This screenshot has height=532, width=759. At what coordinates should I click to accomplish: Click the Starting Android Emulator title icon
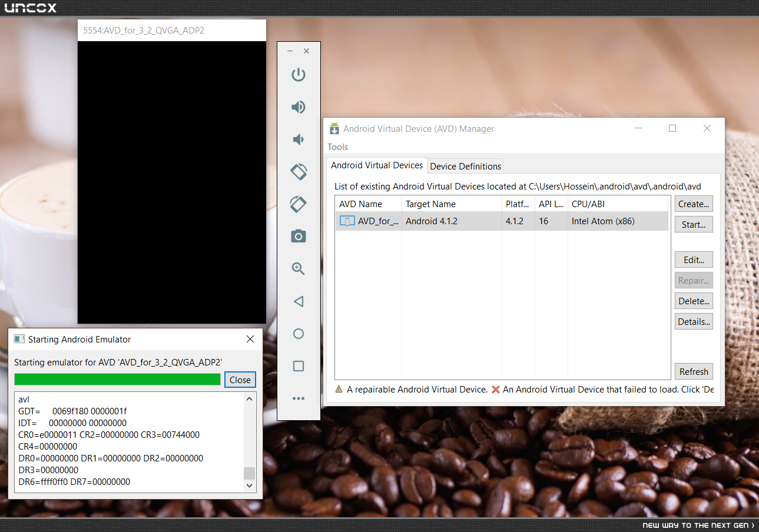tap(19, 339)
